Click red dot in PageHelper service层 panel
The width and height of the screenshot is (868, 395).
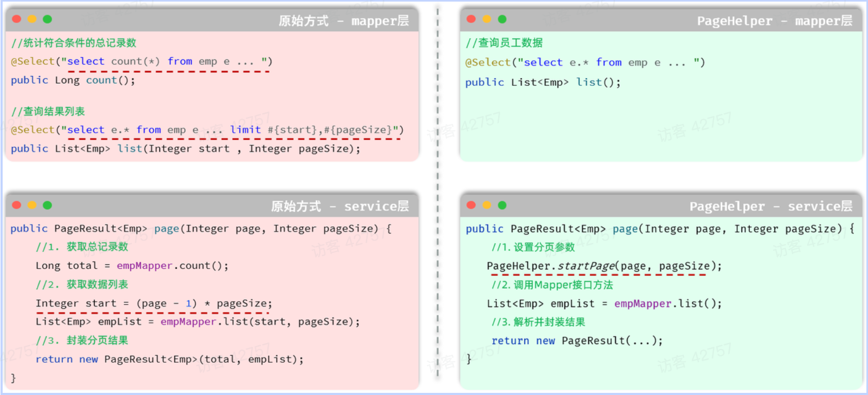(471, 205)
